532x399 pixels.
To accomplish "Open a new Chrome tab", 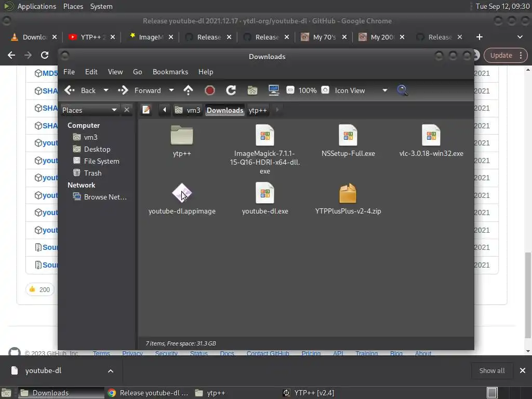I will (x=479, y=37).
